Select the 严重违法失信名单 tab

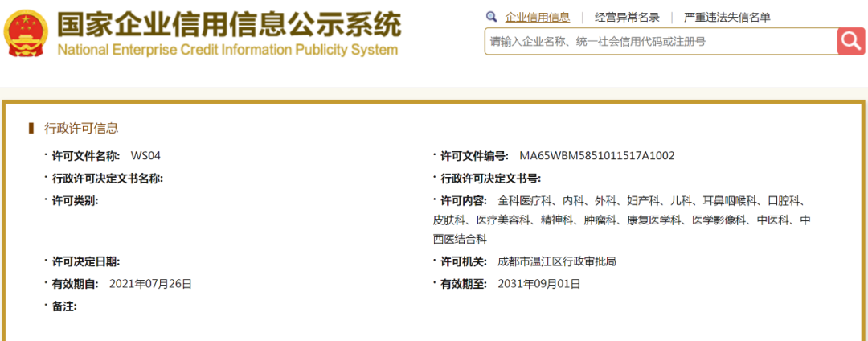pyautogui.click(x=727, y=17)
